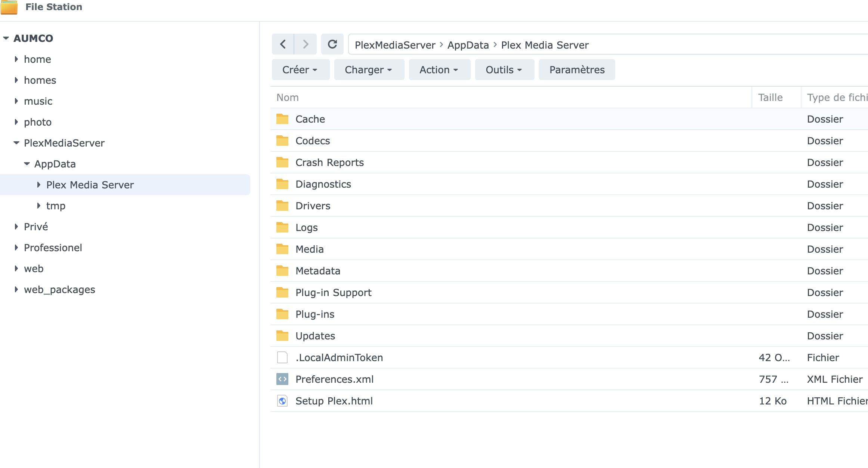Screen dimensions: 868x468
Task: Select home in the folder tree
Action: tap(37, 59)
